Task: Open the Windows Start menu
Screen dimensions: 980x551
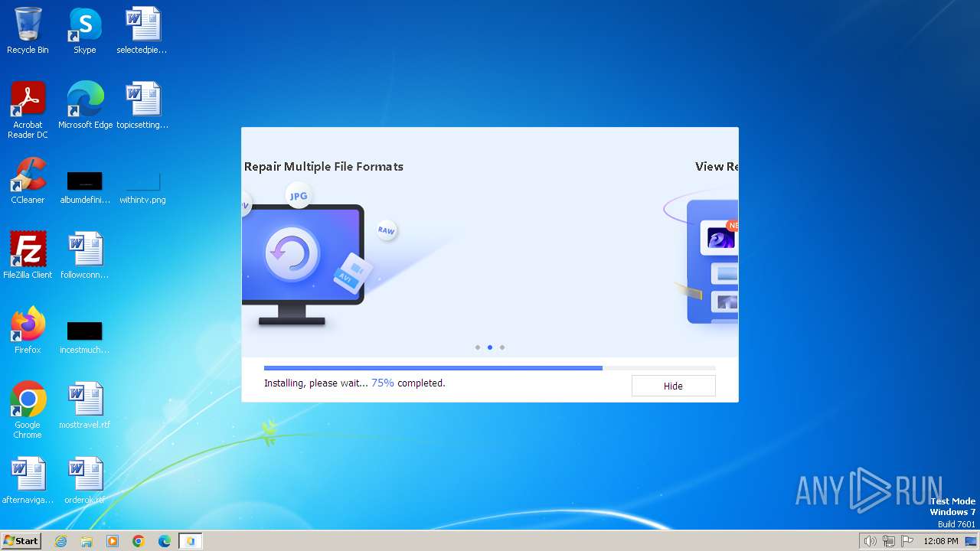Action: 21,541
